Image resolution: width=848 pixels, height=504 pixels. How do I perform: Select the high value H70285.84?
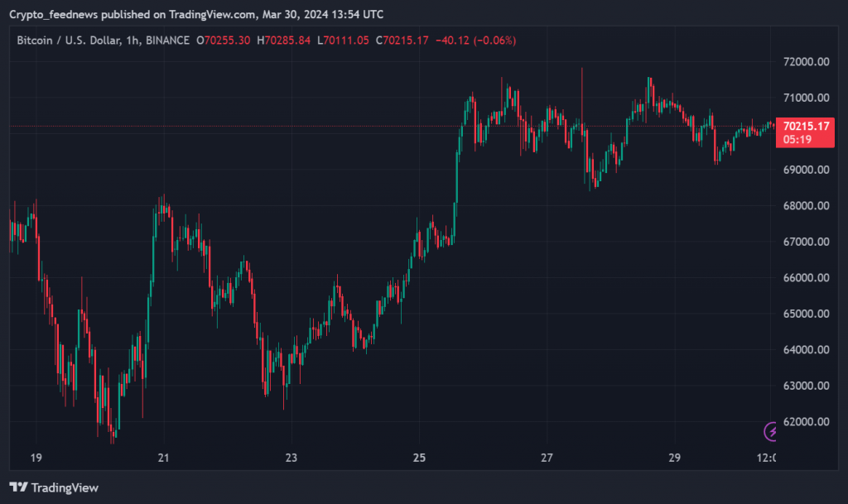pos(283,41)
